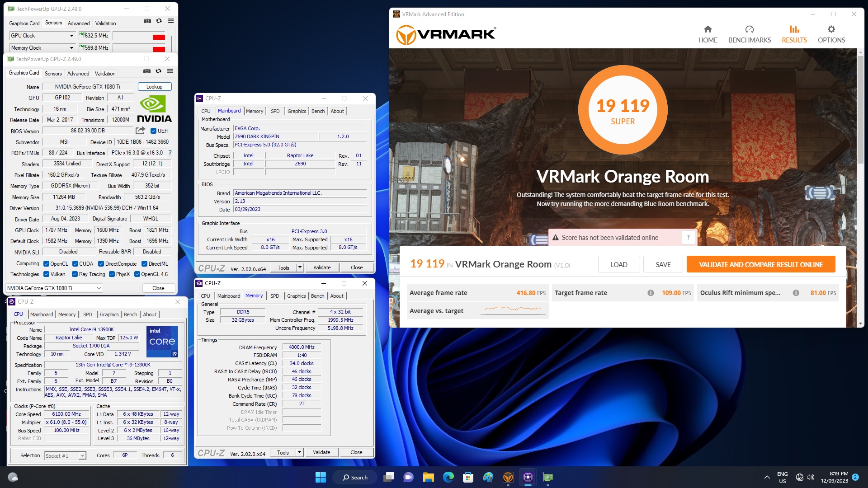Click GPU-Z screenshot camera icon in front window
This screenshot has height=488, width=868.
point(147,71)
